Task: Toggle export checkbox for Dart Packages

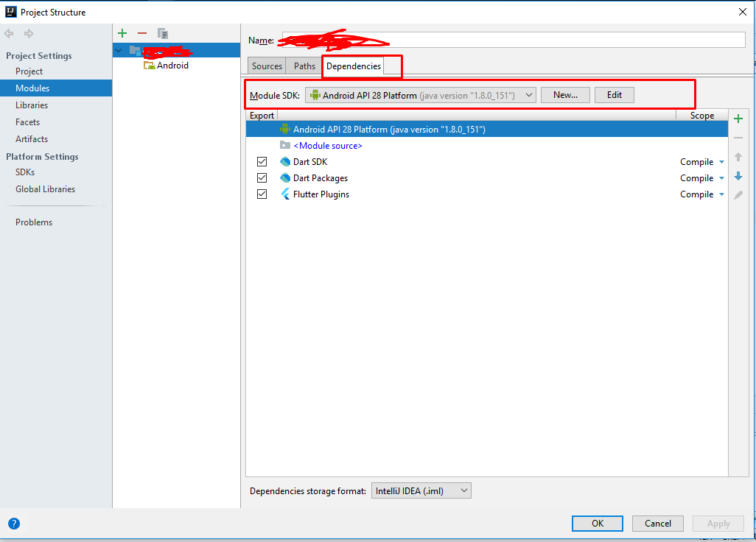Action: [x=262, y=178]
